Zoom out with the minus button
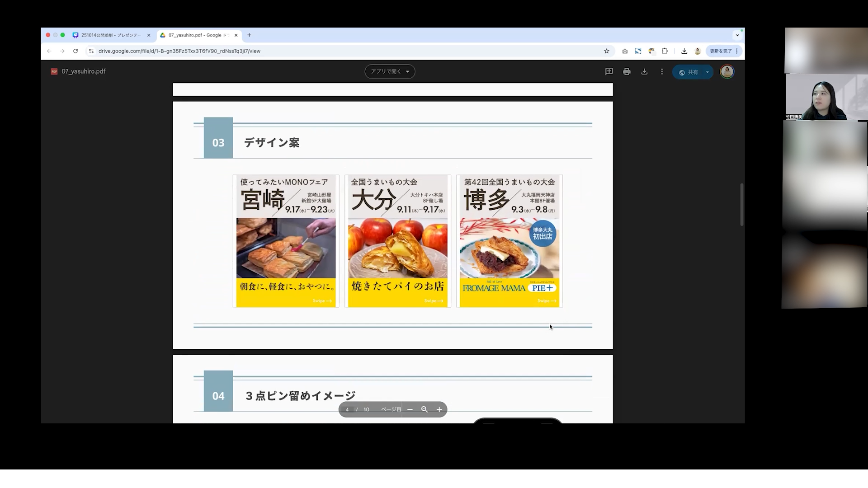This screenshot has width=868, height=488. (410, 409)
